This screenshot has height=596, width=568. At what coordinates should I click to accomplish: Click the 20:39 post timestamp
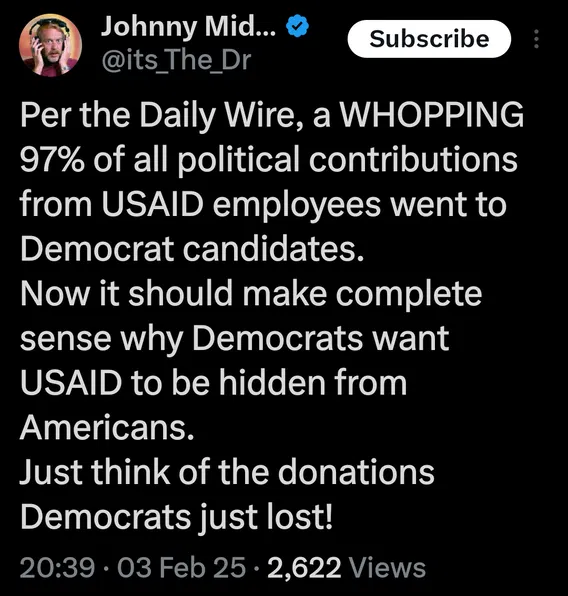[x=57, y=567]
